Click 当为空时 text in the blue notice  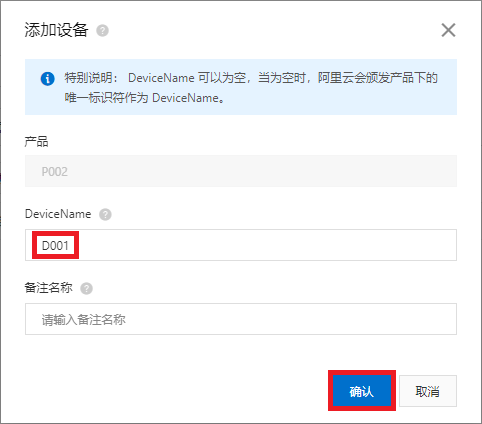click(x=282, y=78)
